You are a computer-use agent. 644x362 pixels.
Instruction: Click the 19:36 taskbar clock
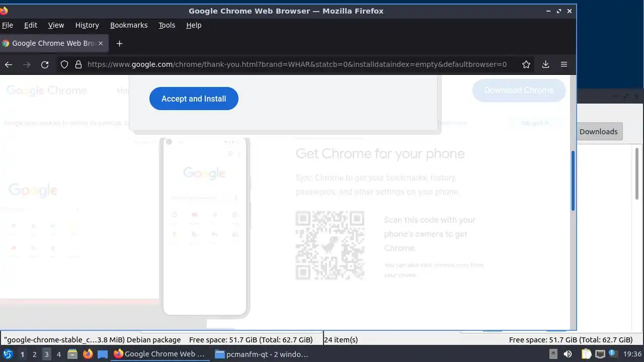tap(632, 354)
